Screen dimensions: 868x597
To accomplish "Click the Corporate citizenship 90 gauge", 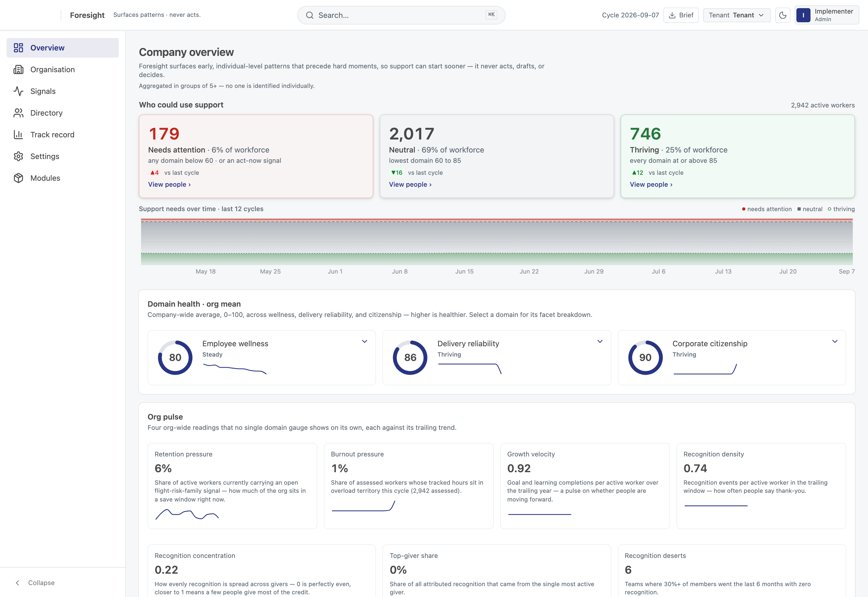I will (645, 358).
